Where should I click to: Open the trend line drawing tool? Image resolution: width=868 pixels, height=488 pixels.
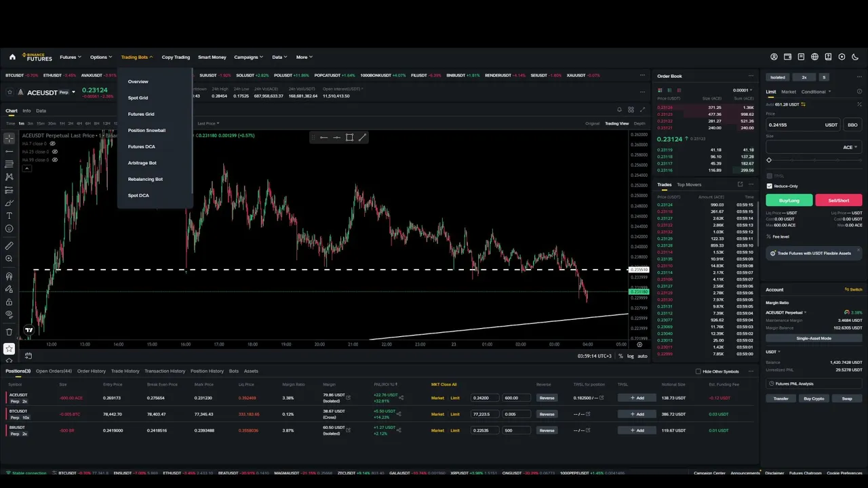click(9, 151)
